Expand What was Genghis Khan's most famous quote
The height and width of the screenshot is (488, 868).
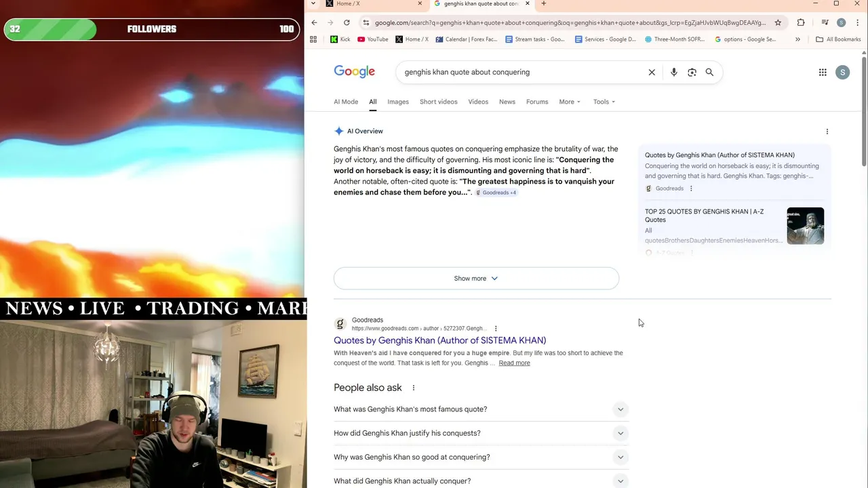[481, 409]
